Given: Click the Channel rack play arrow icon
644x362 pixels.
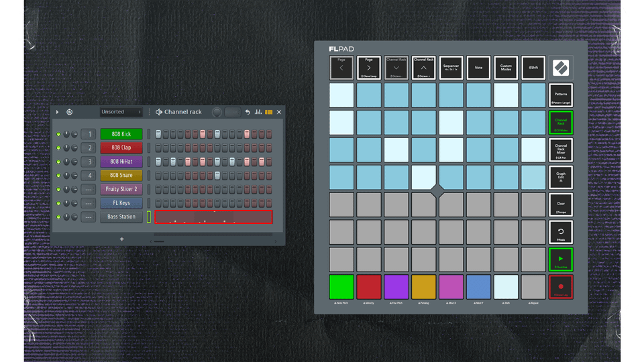Looking at the screenshot, I should (x=58, y=112).
